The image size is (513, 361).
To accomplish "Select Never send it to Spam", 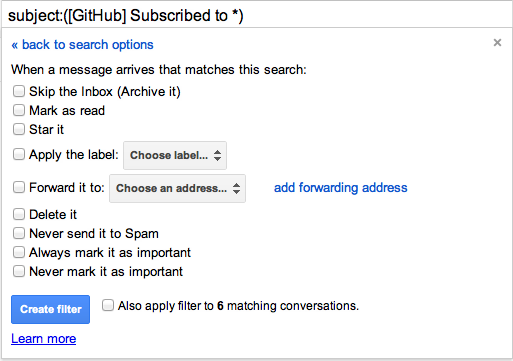I will [19, 233].
